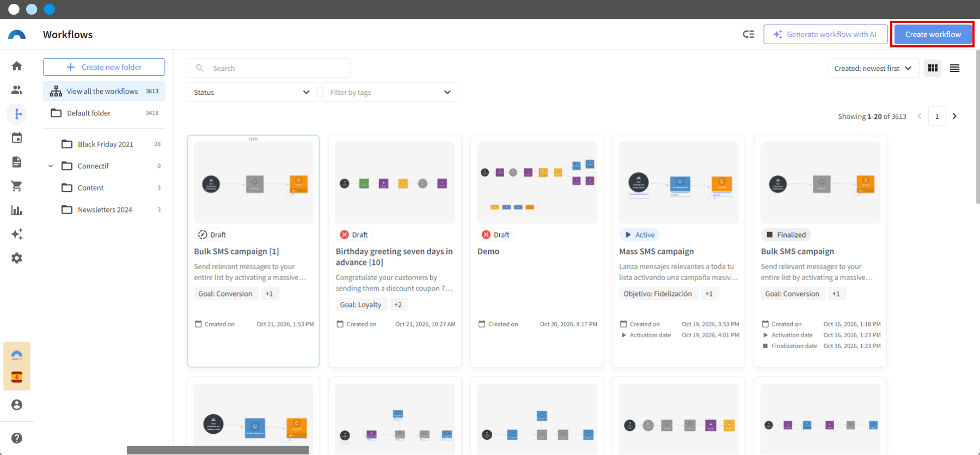Click the Finalized status badge

click(x=786, y=235)
